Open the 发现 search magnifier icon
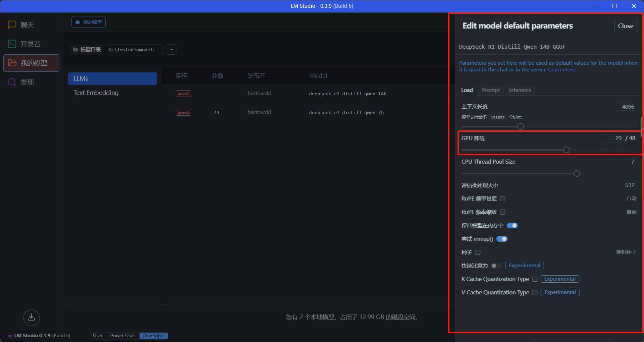The width and height of the screenshot is (644, 342). pos(12,82)
